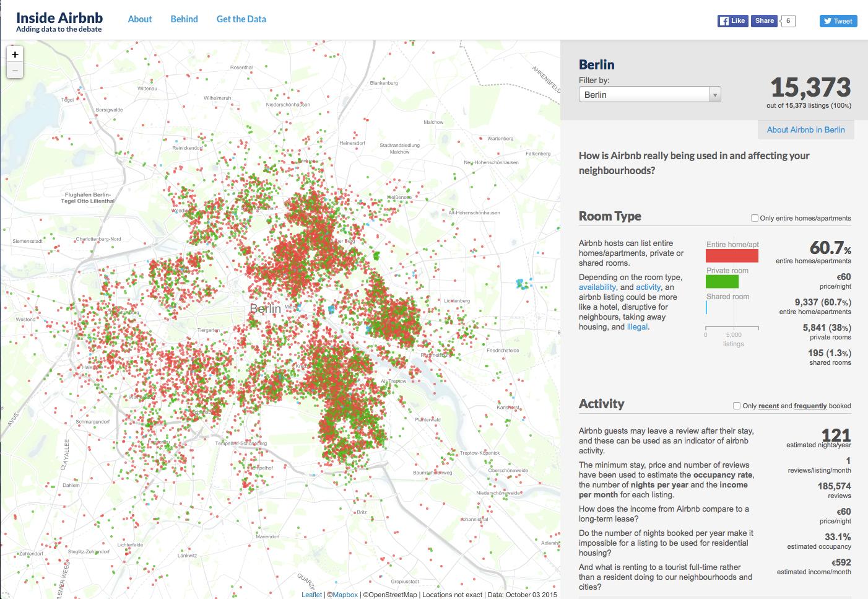Click the green Private room bar
The width and height of the screenshot is (868, 599).
point(722,282)
